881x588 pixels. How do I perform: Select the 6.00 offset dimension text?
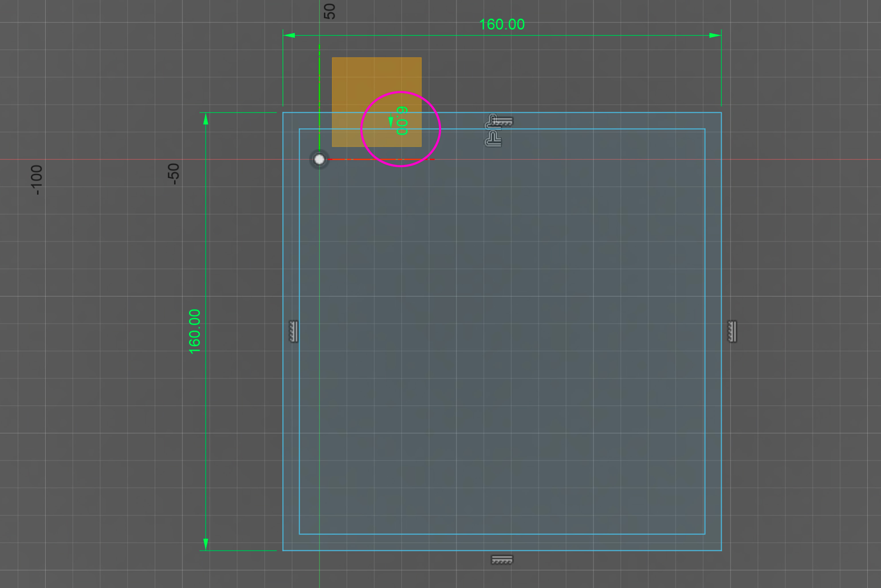(402, 121)
